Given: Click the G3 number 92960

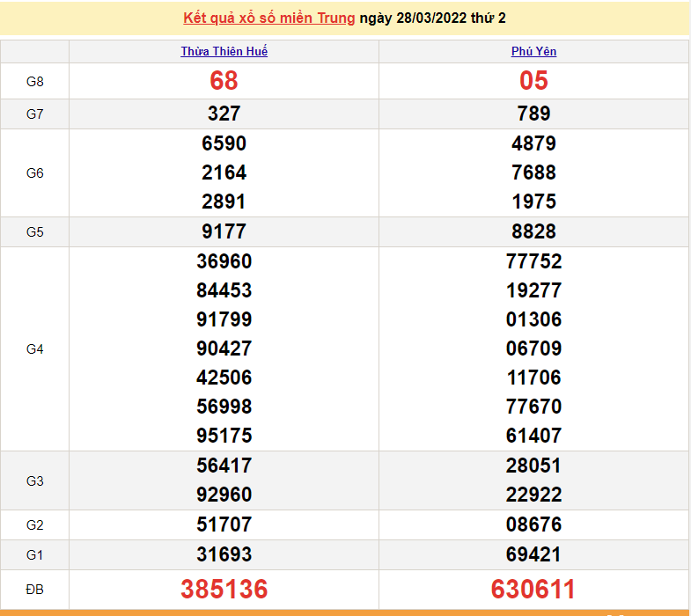Looking at the screenshot, I should click(224, 495).
